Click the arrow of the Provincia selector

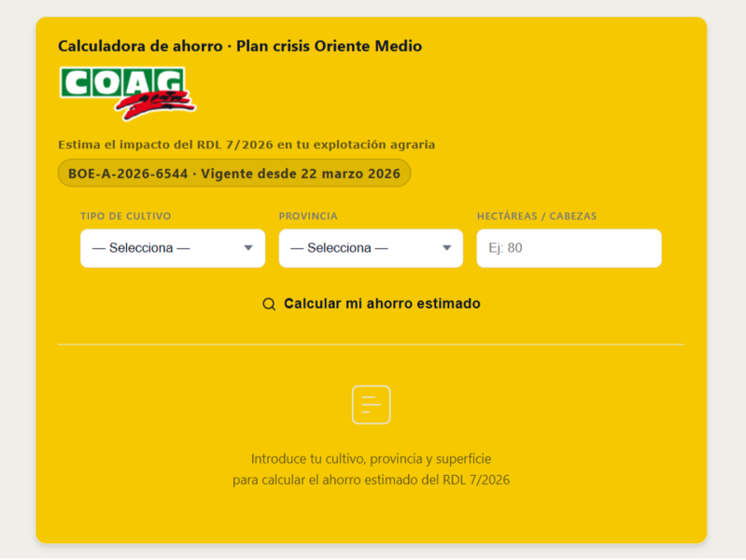[x=446, y=248]
